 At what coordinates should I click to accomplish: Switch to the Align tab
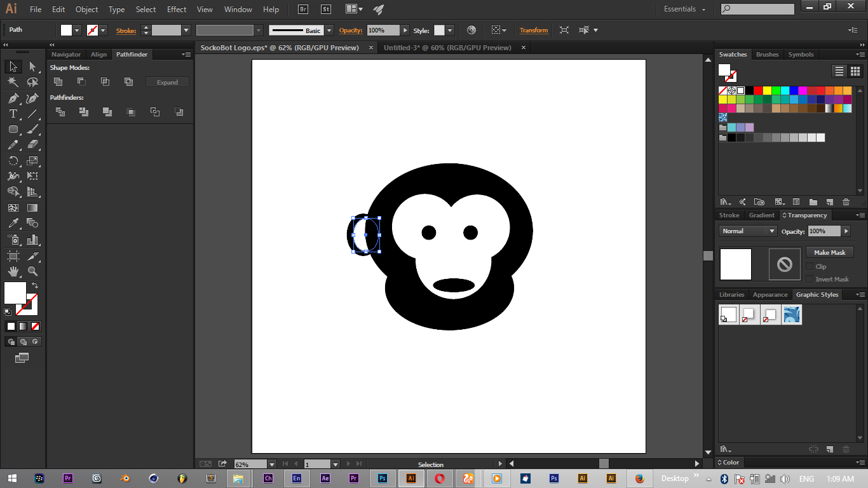(x=98, y=55)
